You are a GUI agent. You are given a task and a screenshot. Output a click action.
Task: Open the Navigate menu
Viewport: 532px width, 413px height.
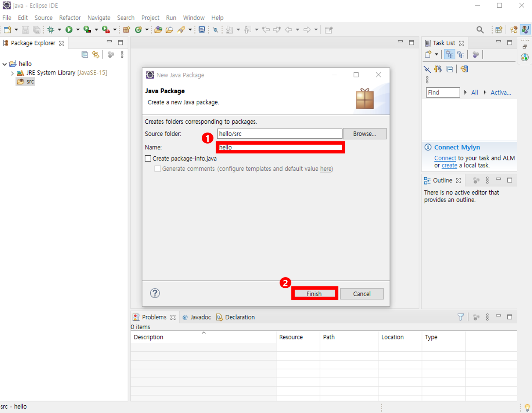tap(99, 18)
